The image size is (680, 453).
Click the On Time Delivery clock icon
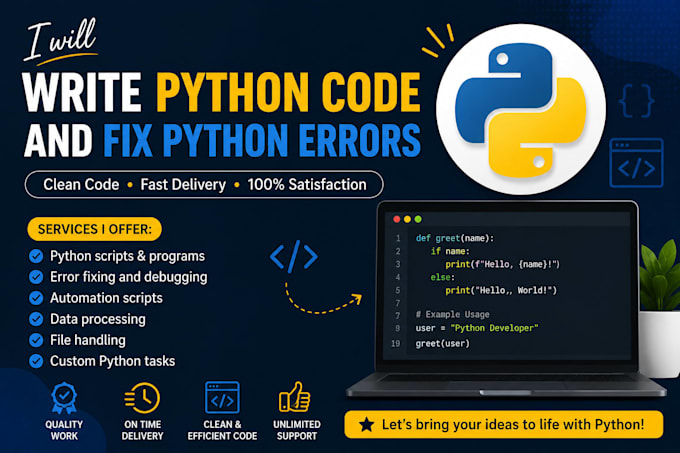[142, 398]
